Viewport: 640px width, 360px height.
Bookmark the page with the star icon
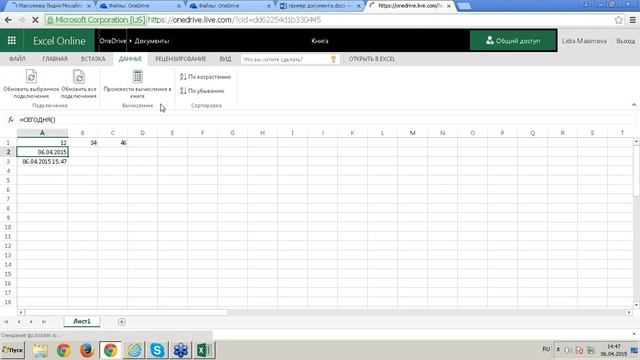[618, 20]
